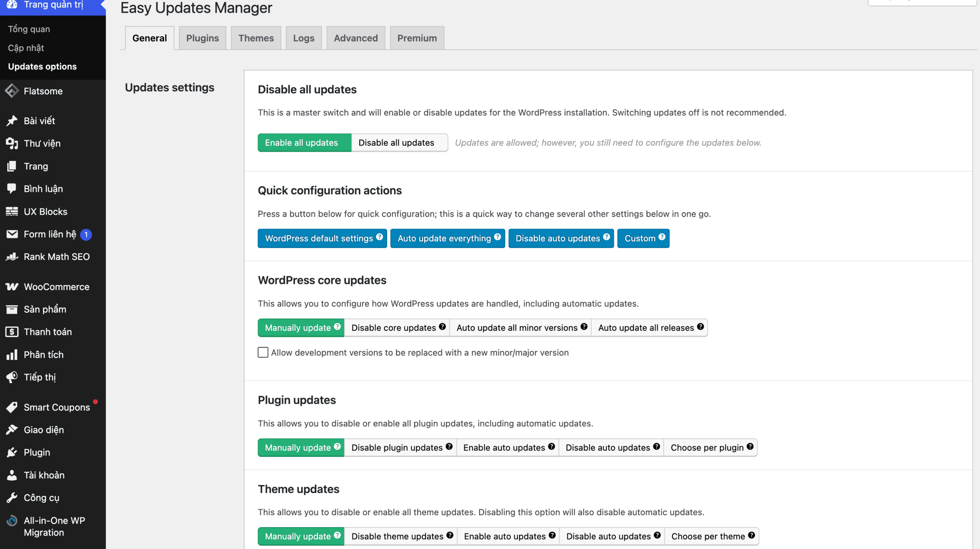
Task: Click the All-in-One WP Migration icon
Action: (12, 521)
